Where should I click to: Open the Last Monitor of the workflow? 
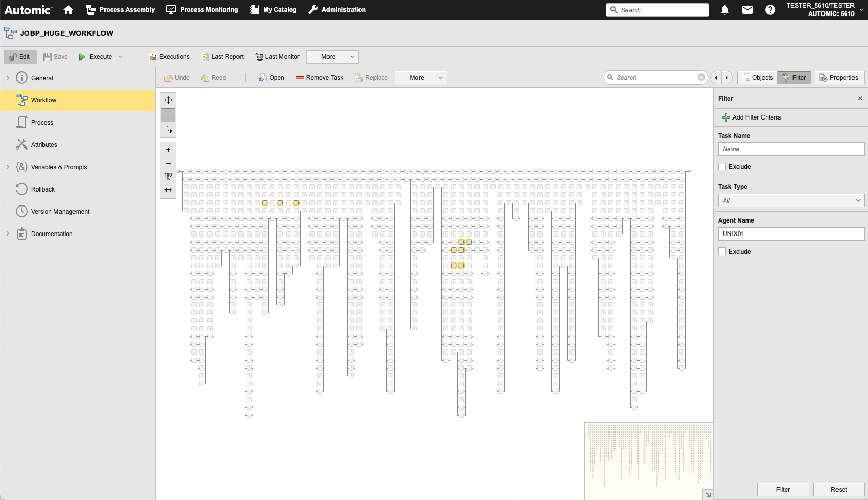[x=277, y=57]
